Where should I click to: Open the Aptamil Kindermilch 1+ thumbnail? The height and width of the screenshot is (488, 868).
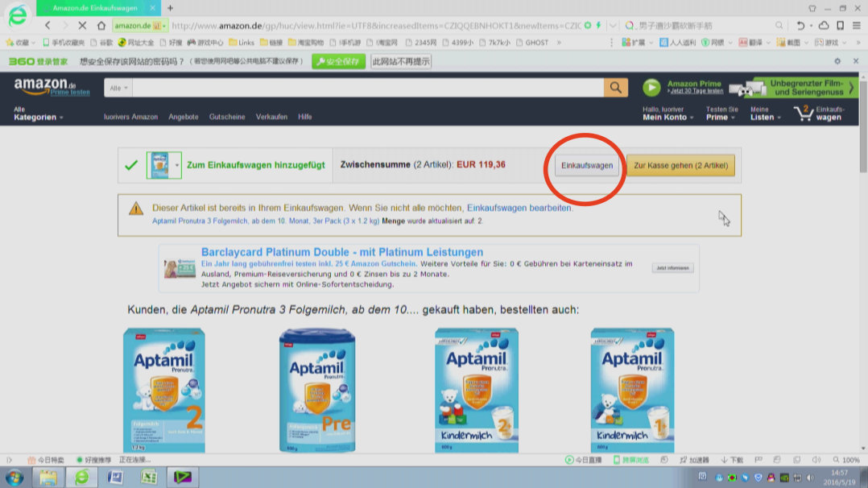tap(632, 390)
